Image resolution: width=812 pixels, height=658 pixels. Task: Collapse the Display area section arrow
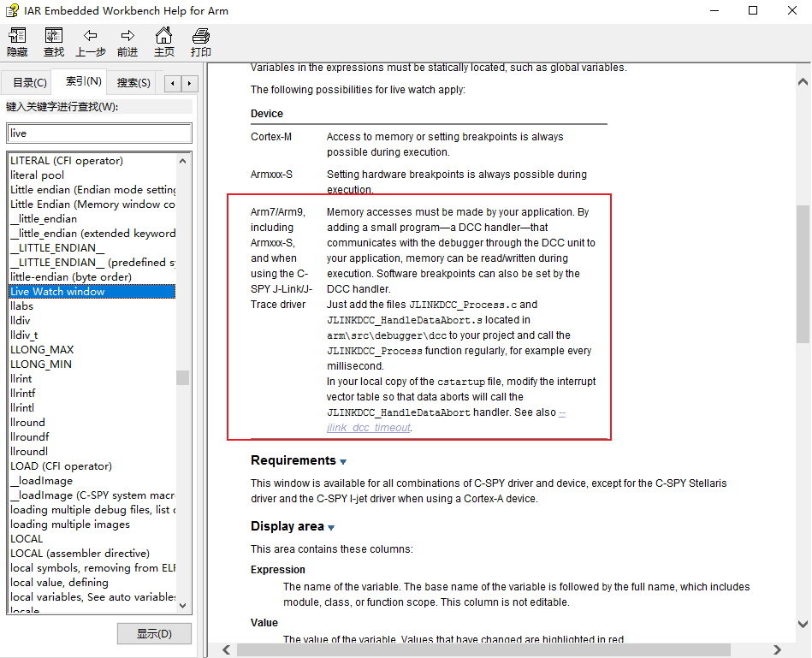pyautogui.click(x=331, y=528)
